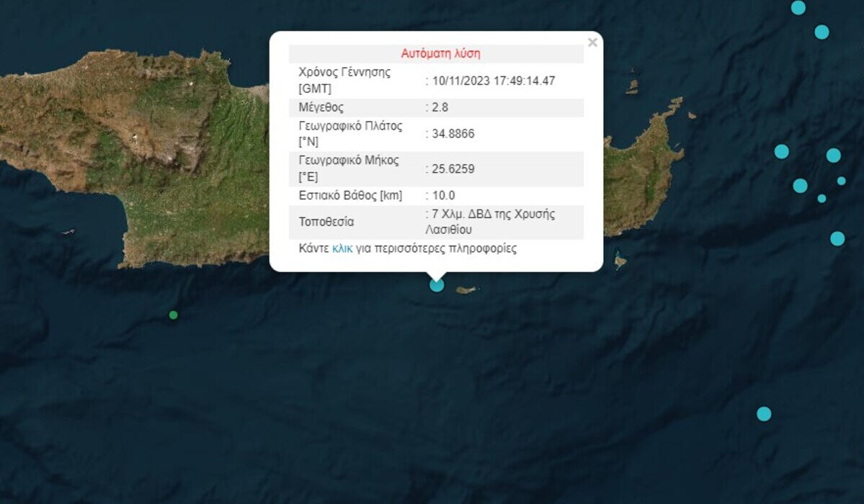The width and height of the screenshot is (864, 504).
Task: Click location text '7 Χλμ. ΔΒΔ της Χρυσής Λασιθίου'
Action: point(490,222)
